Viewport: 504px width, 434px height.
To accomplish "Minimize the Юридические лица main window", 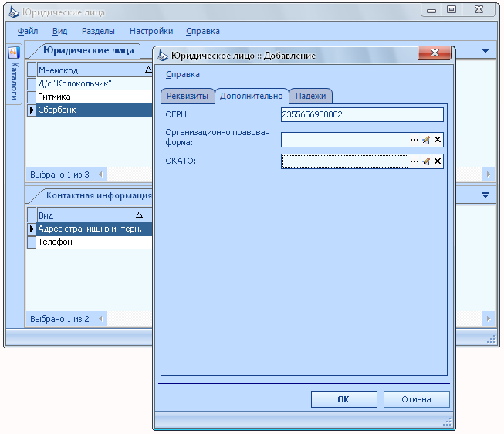I will [x=431, y=10].
